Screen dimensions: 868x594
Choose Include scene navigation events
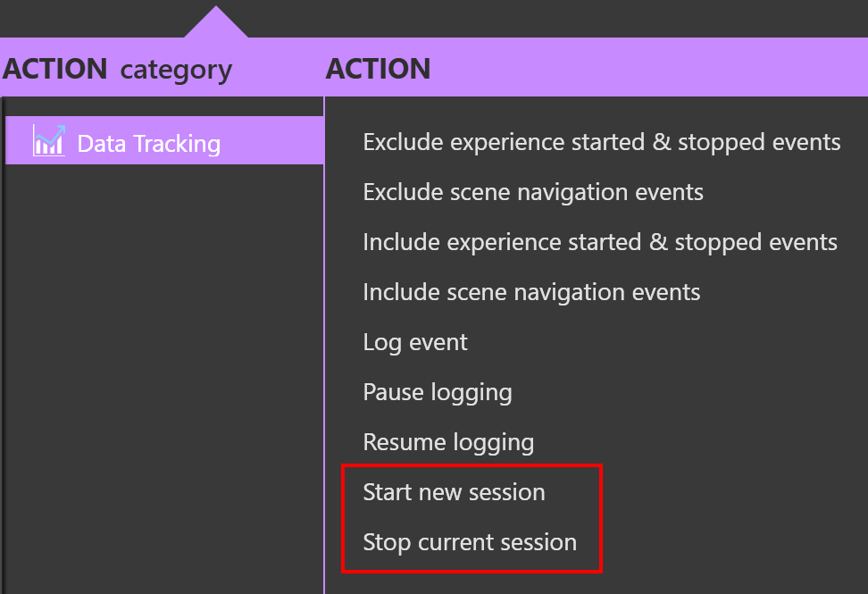[x=531, y=292]
